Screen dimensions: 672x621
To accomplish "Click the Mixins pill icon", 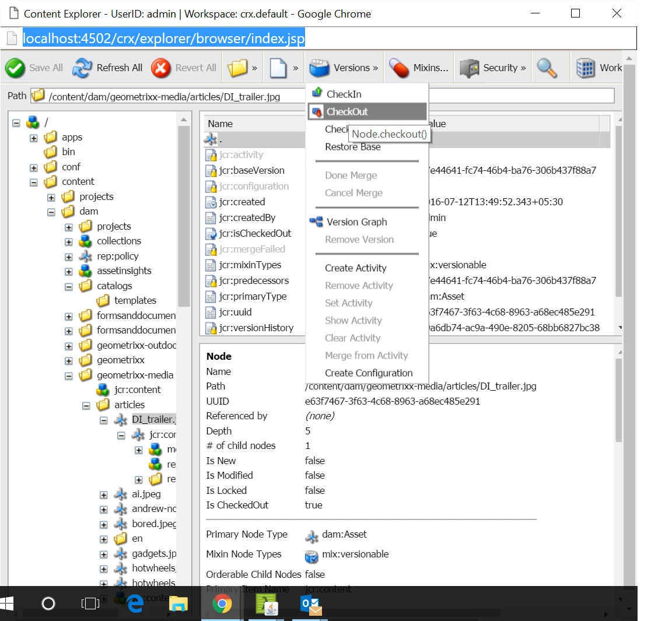I will [x=399, y=68].
